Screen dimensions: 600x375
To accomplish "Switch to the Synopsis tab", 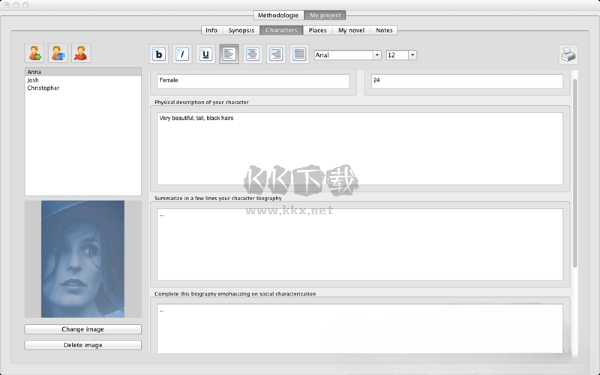I will pos(241,30).
